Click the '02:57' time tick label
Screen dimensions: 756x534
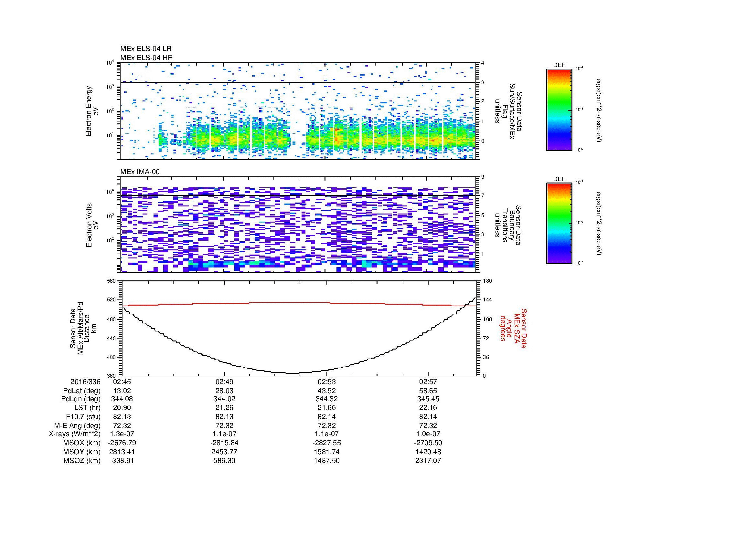pos(428,382)
